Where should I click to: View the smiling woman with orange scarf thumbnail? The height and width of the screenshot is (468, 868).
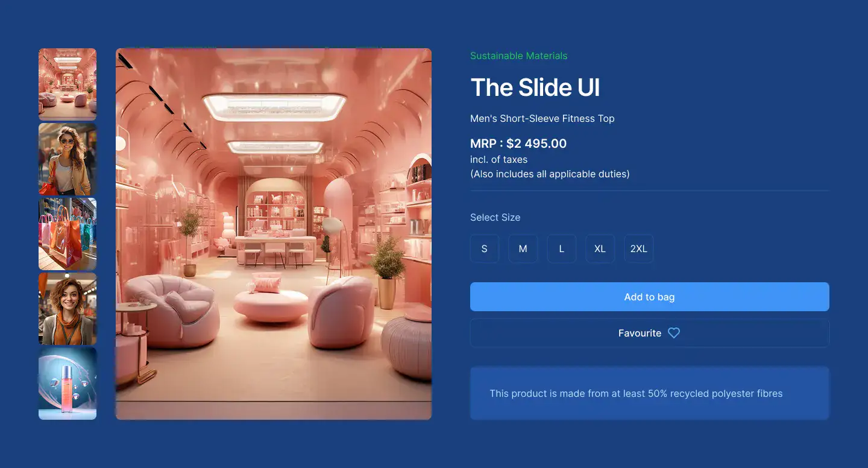[68, 309]
